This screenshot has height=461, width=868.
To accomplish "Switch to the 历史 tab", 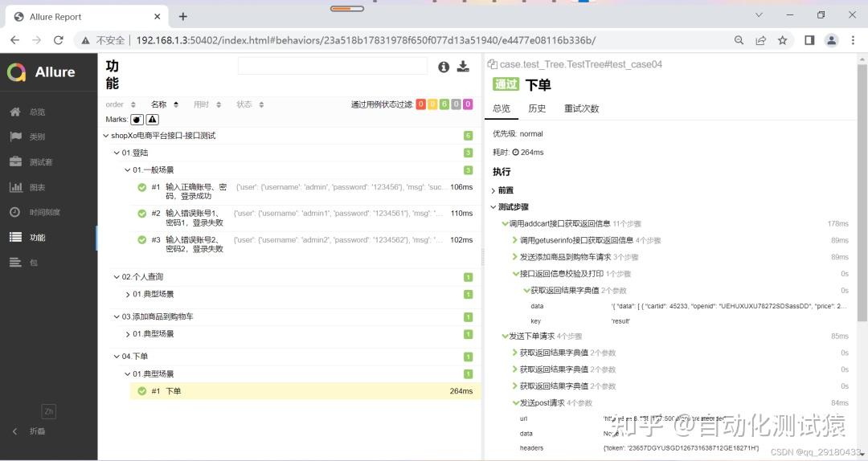I will 537,108.
